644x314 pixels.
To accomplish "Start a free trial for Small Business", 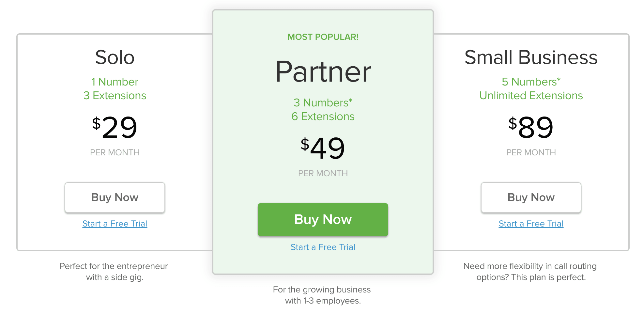I will coord(531,224).
